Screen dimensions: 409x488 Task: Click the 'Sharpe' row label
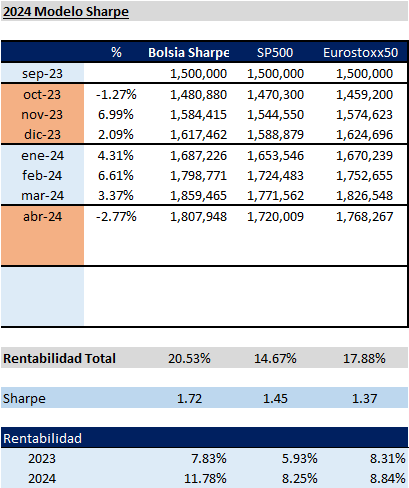point(24,399)
